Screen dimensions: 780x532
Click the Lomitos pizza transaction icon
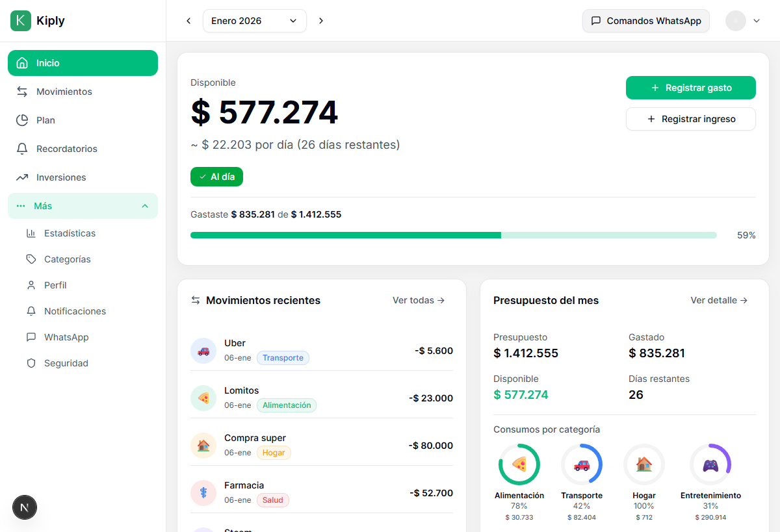tap(203, 398)
